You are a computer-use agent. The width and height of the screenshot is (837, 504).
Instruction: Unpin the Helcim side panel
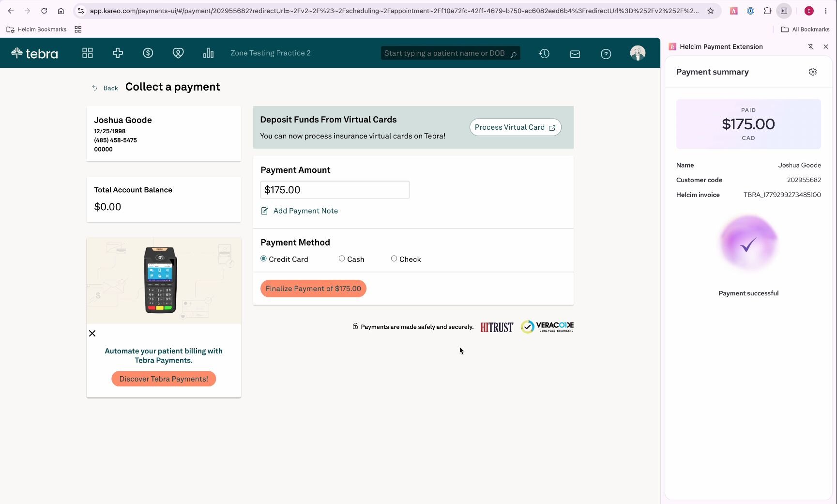[810, 46]
